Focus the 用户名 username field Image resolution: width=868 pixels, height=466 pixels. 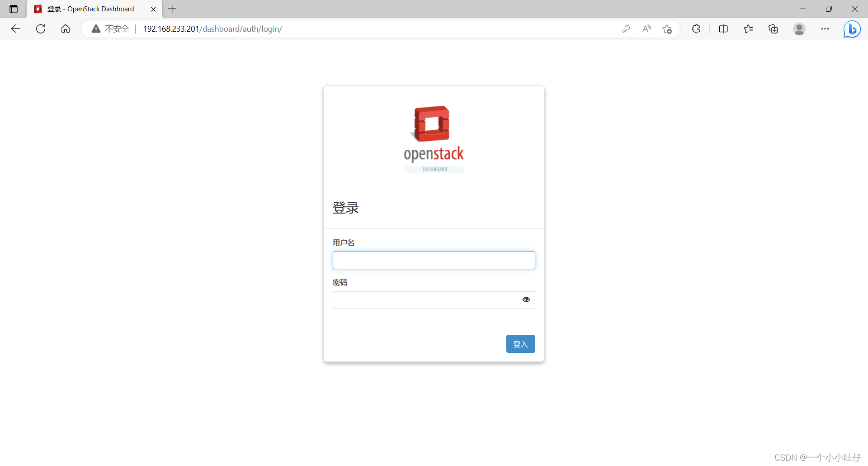[x=434, y=260]
